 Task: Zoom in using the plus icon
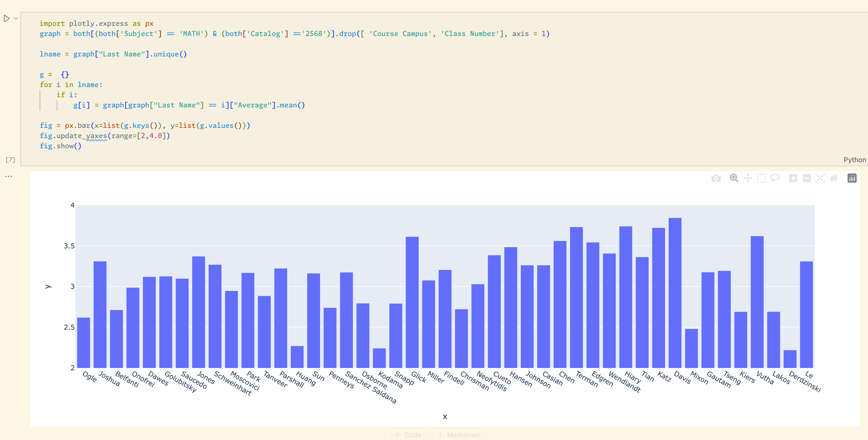point(793,178)
